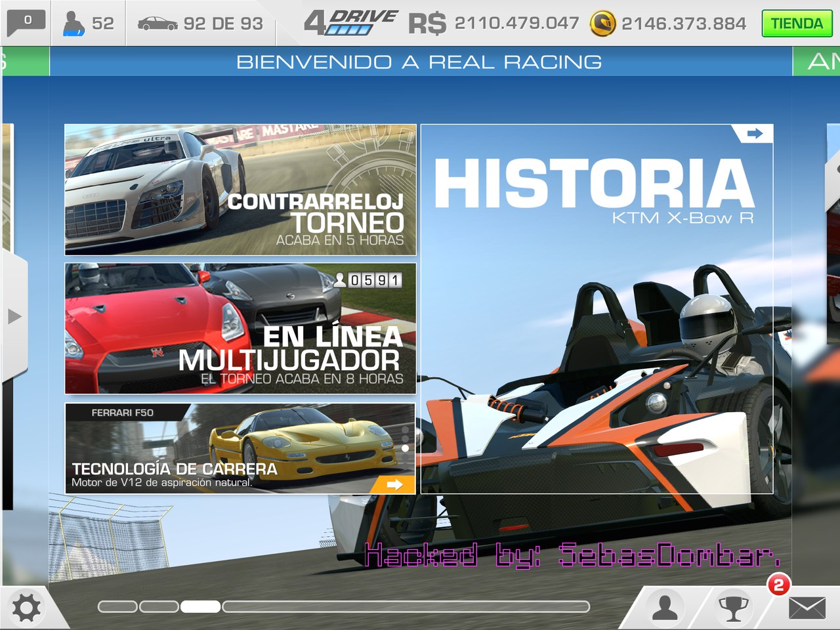Tap the gold helmet coin icon

(x=602, y=24)
